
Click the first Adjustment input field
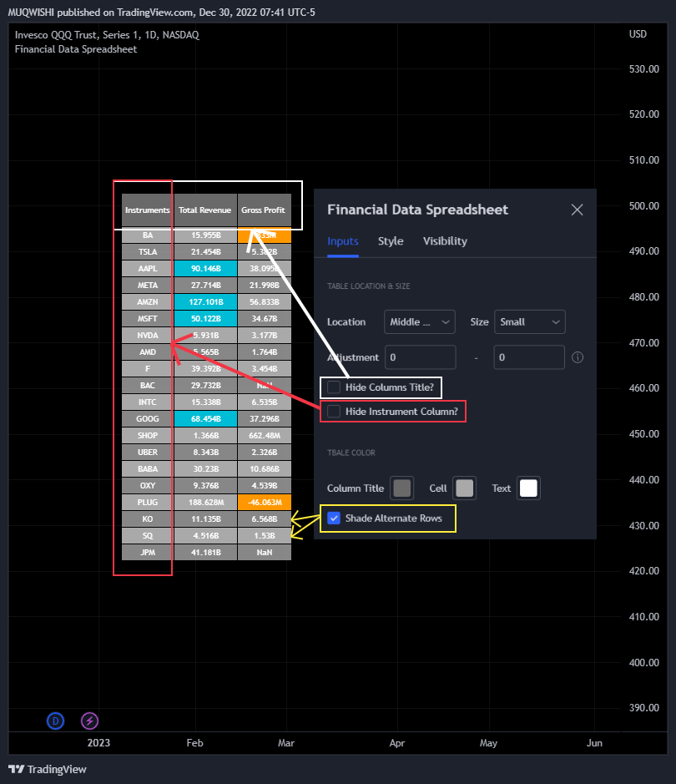pos(420,357)
